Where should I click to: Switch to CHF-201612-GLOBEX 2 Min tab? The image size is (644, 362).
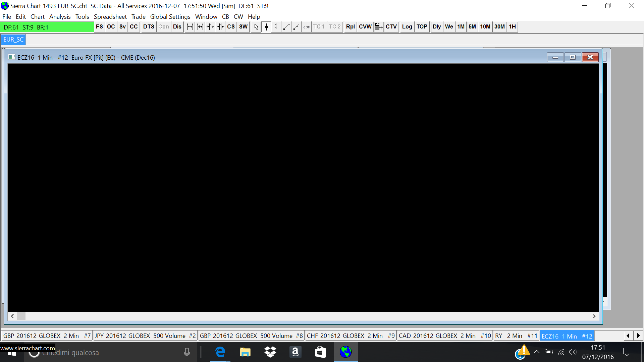coord(351,336)
